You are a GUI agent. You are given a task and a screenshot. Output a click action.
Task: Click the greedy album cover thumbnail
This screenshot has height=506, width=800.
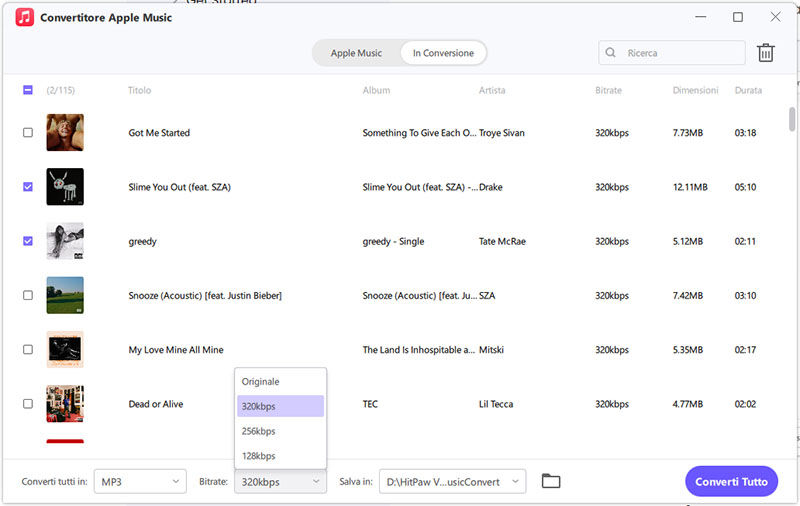pyautogui.click(x=65, y=241)
